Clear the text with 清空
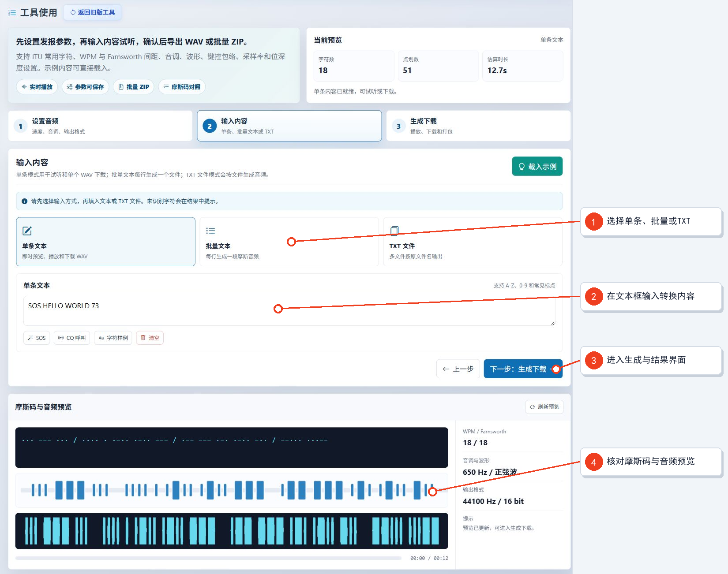The height and width of the screenshot is (574, 728). (x=150, y=338)
